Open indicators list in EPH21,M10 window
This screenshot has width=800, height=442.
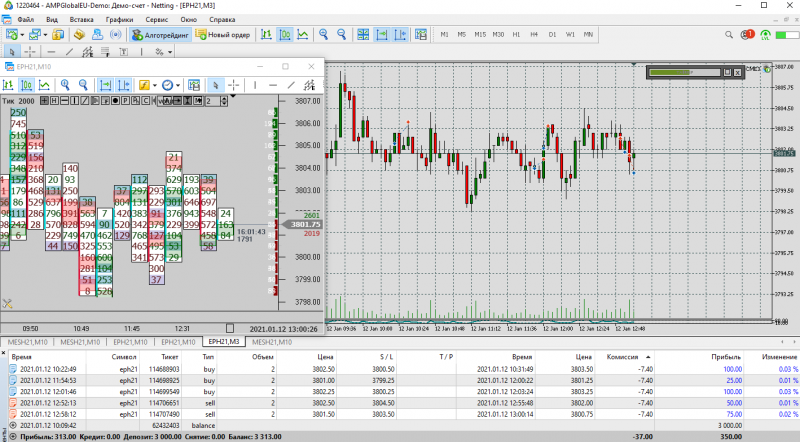[144, 85]
